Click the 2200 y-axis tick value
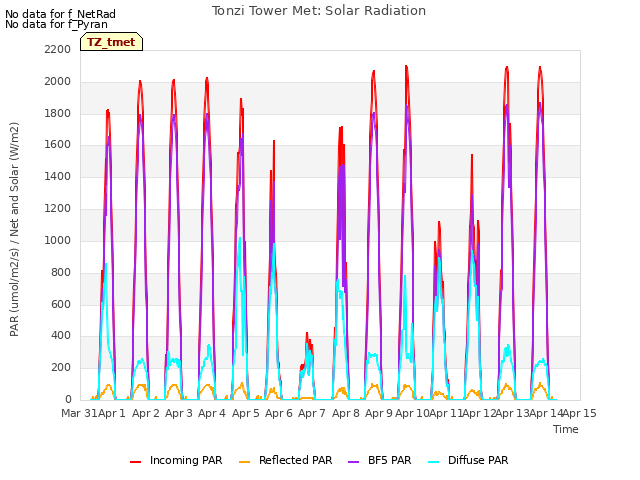 (58, 49)
